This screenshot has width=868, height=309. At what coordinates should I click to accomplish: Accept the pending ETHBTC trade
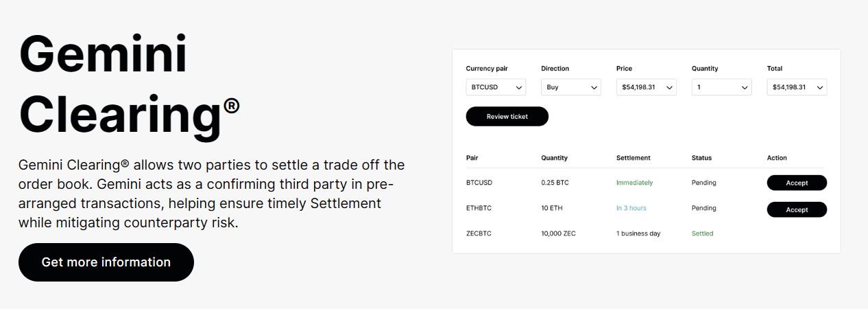[x=797, y=209]
